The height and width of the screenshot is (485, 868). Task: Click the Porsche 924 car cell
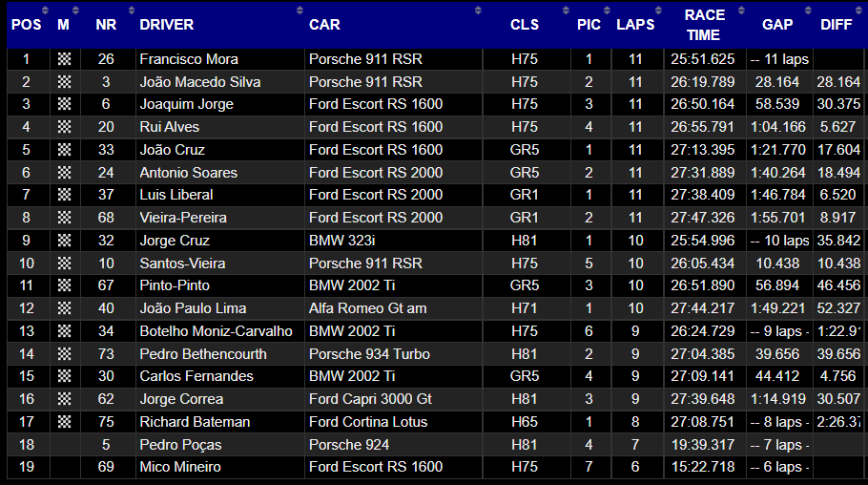coord(349,445)
